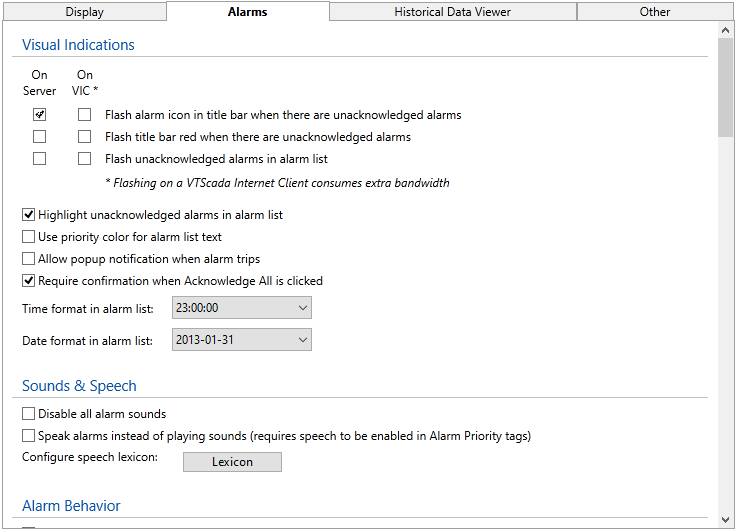Enable Allow popup notification when alarm trips
The image size is (738, 531).
29,259
